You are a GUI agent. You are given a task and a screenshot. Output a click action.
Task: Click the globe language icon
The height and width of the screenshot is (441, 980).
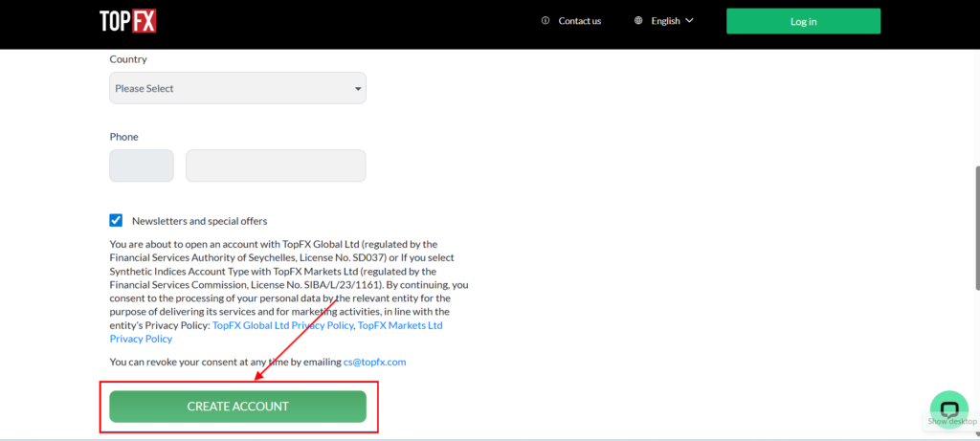638,21
